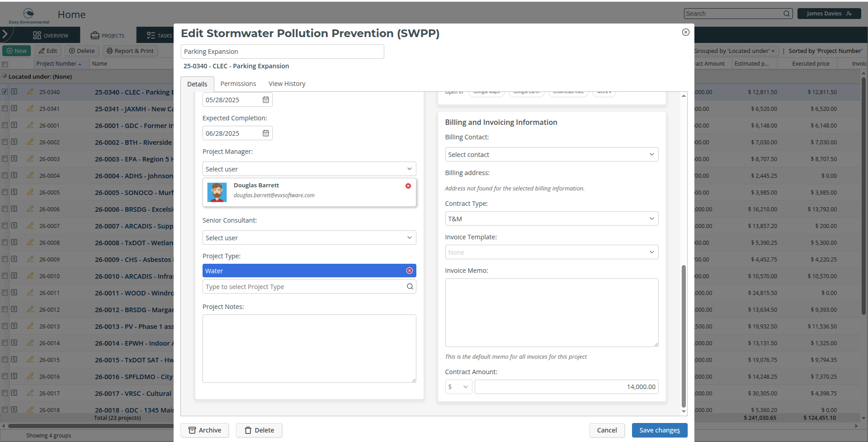Viewport: 868px width, 442px height.
Task: Expand the left navigation chevron
Action: (5, 34)
